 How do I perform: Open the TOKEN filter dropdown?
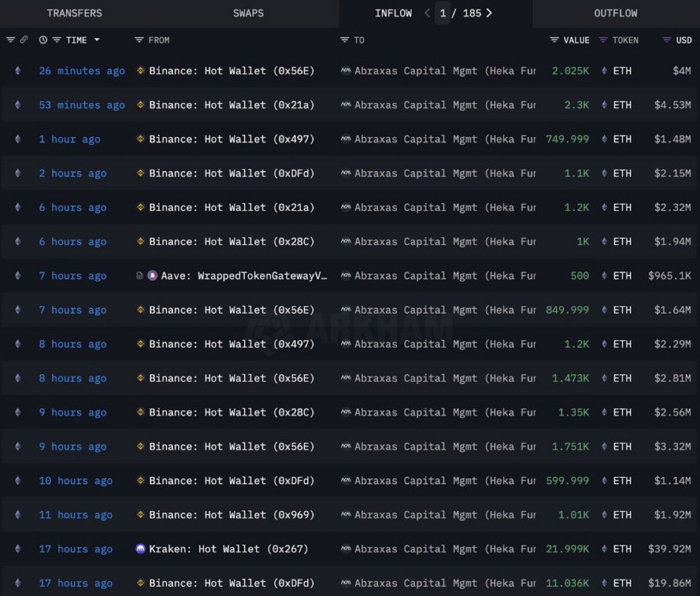pyautogui.click(x=603, y=40)
